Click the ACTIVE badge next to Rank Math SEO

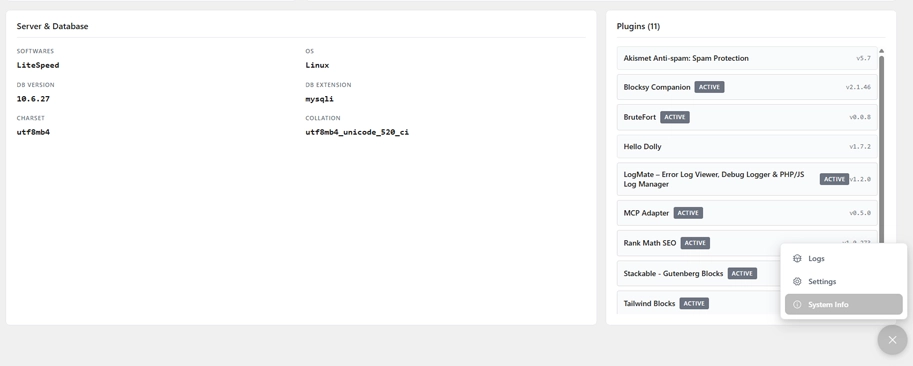click(695, 243)
